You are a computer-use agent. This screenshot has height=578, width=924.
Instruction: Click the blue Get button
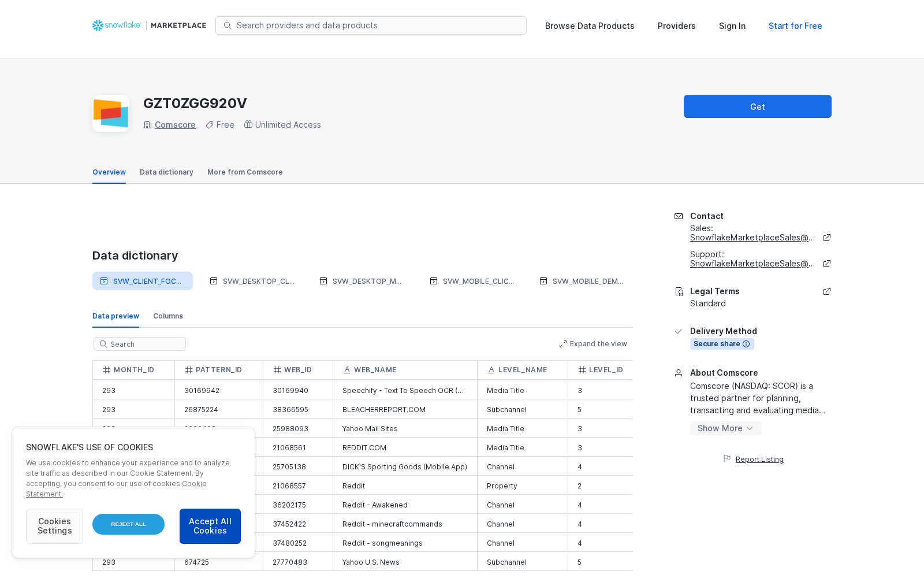[x=758, y=106]
